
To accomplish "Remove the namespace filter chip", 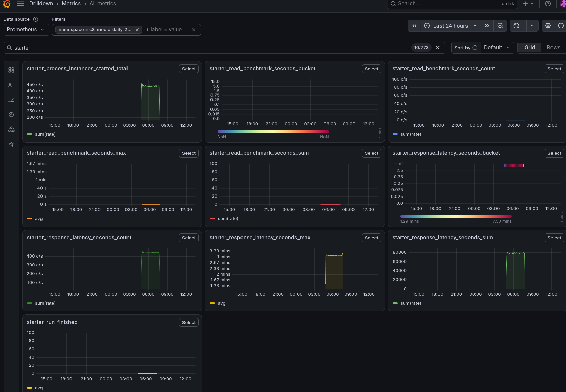I will [137, 30].
